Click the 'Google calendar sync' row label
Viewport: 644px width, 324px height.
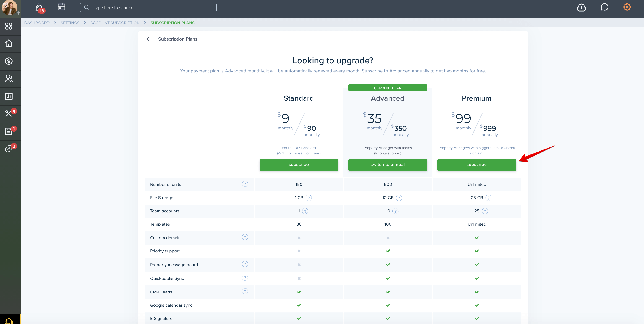click(171, 305)
